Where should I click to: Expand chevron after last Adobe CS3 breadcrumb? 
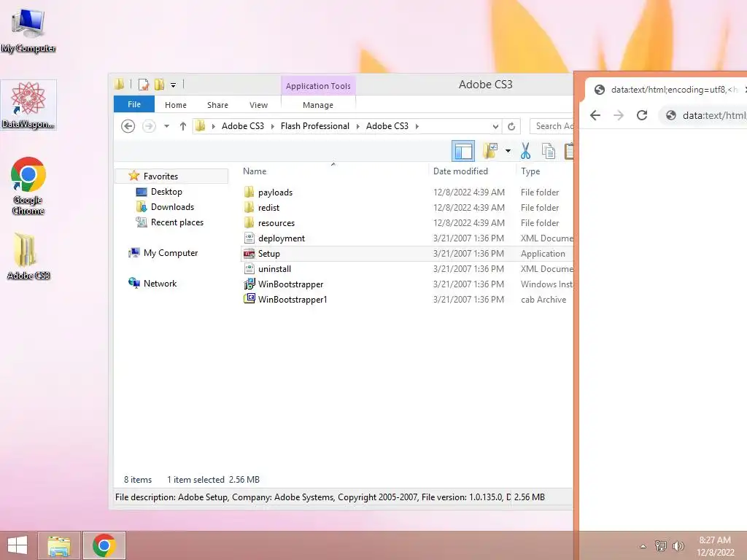[417, 126]
